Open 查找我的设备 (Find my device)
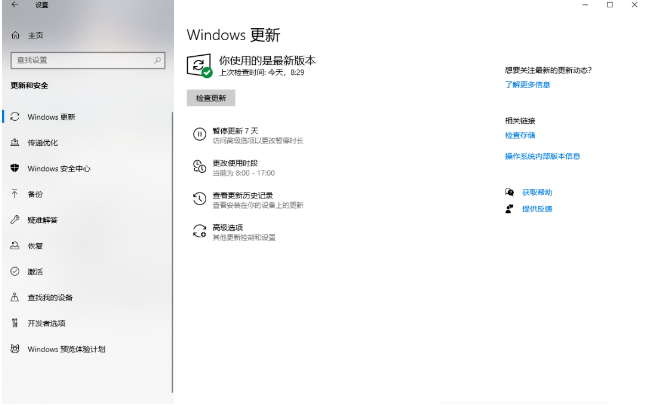This screenshot has height=406, width=649. (50, 298)
